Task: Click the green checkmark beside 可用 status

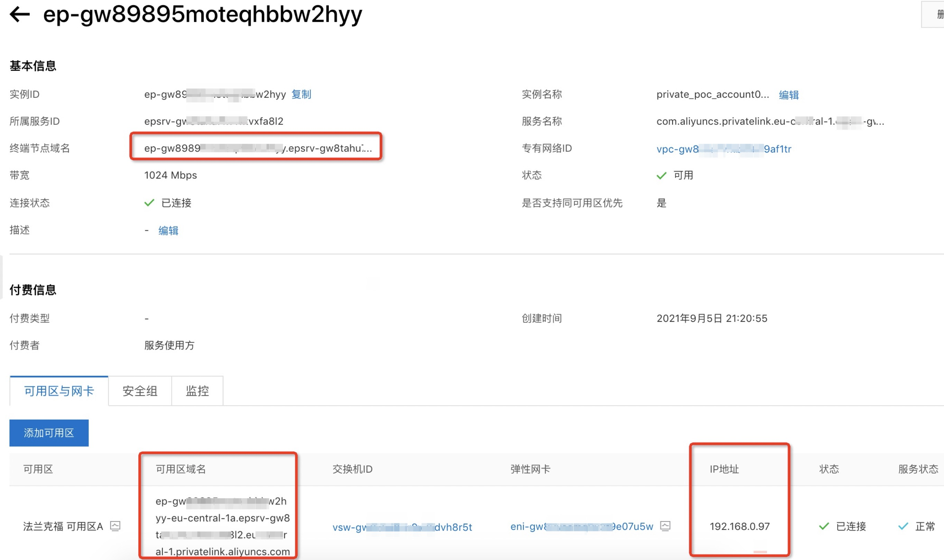Action: coord(662,176)
